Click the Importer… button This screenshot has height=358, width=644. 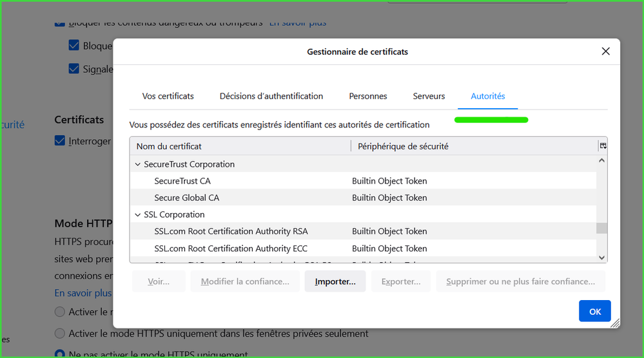tap(335, 281)
